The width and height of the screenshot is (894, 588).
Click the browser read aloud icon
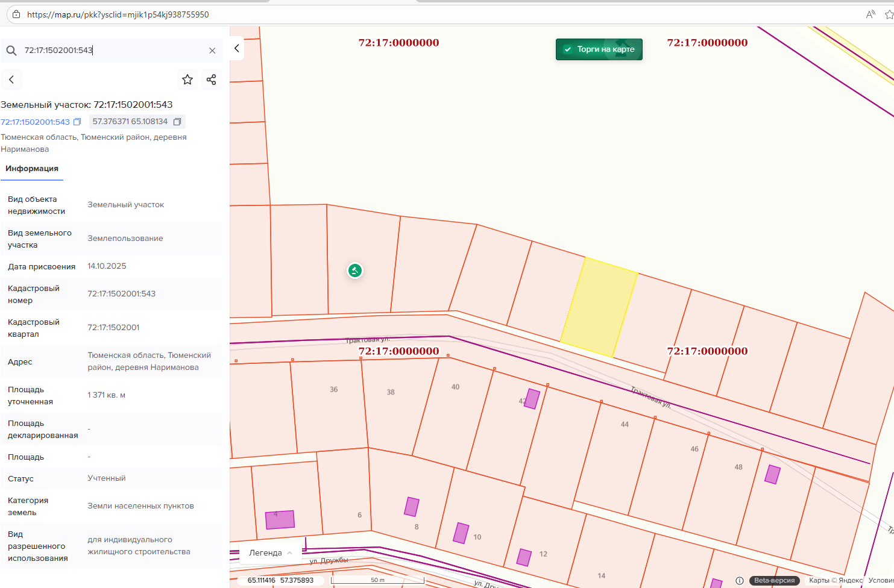pos(870,14)
